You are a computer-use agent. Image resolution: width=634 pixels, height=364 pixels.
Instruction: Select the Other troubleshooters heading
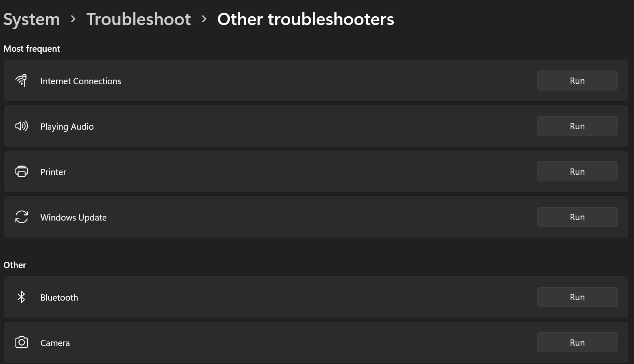point(305,19)
